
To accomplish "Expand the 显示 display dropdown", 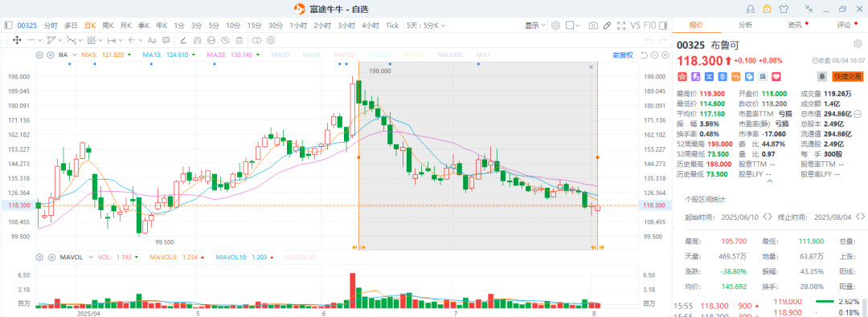I will pos(534,26).
